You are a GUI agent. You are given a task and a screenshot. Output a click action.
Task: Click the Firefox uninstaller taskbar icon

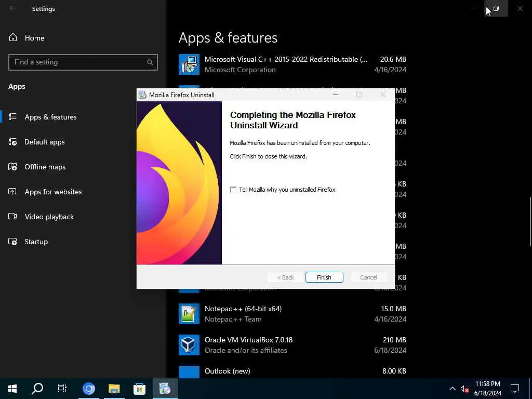(165, 389)
